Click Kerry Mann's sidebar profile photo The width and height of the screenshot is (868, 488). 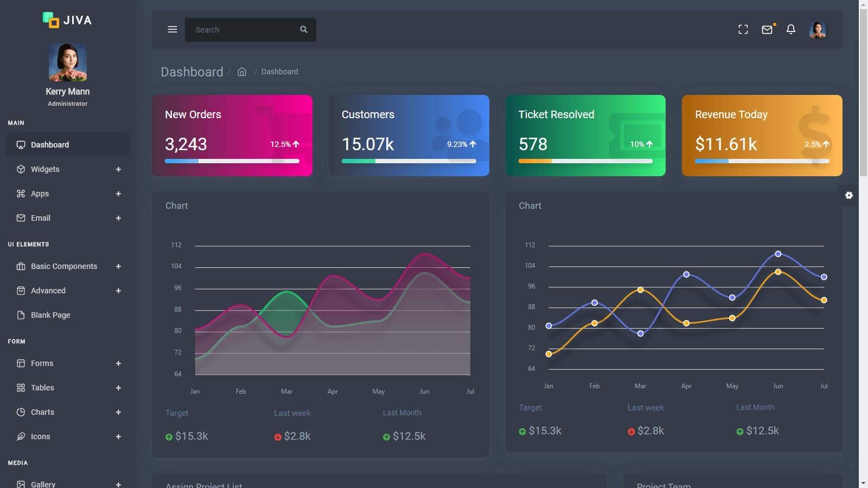coord(68,62)
